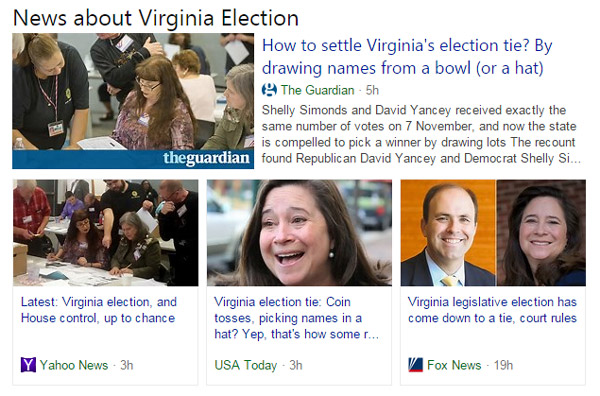Open the Fox News two-candidates thumbnail
This screenshot has width=600, height=396.
pos(493,233)
